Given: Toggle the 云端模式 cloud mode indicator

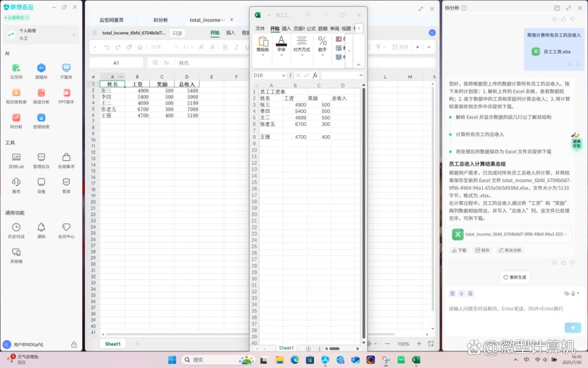Looking at the screenshot, I should 15,17.
